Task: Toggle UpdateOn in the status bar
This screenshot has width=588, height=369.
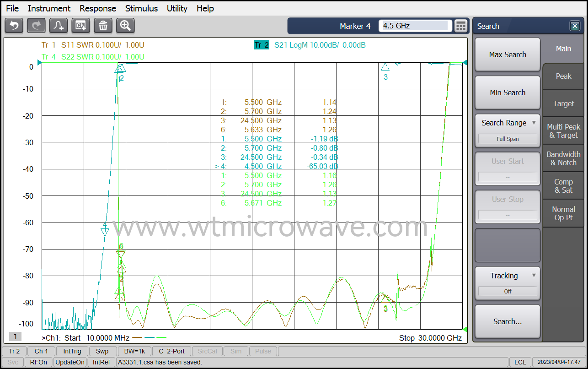Action: [69, 362]
